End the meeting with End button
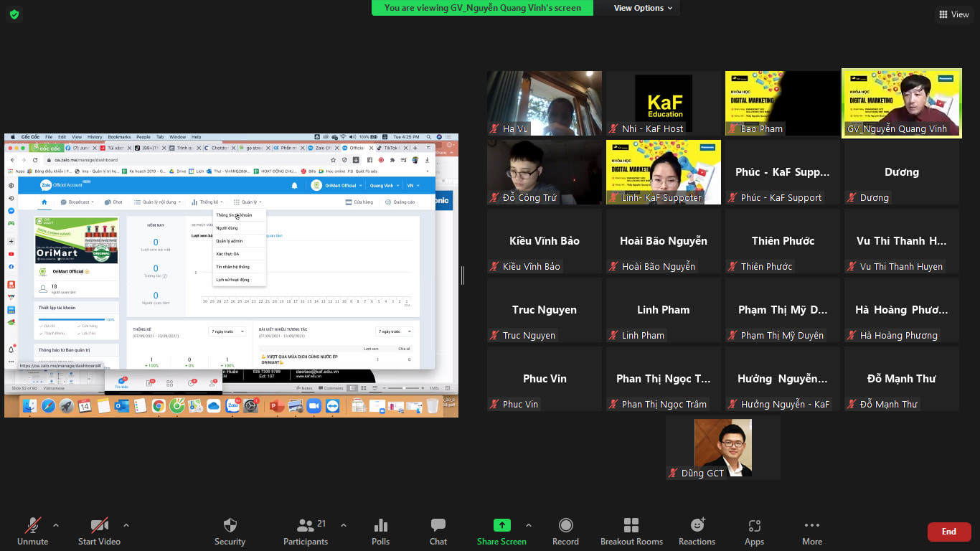 coord(949,532)
